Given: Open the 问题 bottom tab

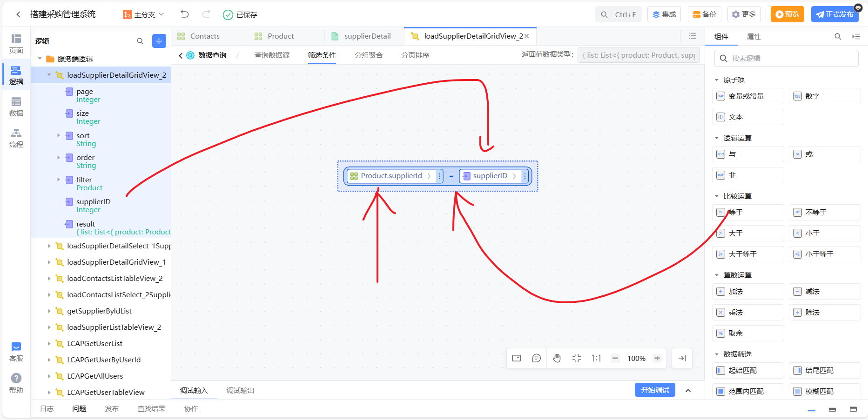Looking at the screenshot, I should (79, 409).
